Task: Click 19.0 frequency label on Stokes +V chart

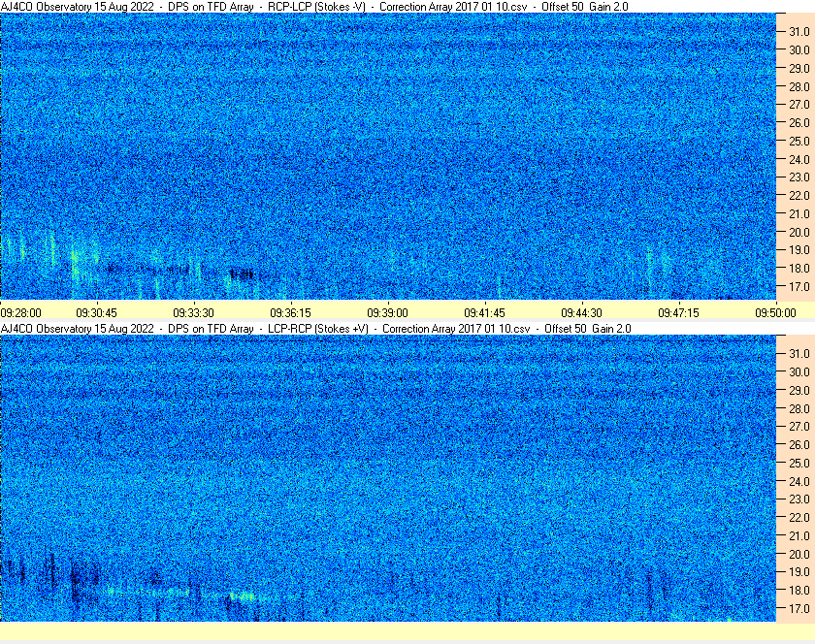Action: [x=799, y=572]
